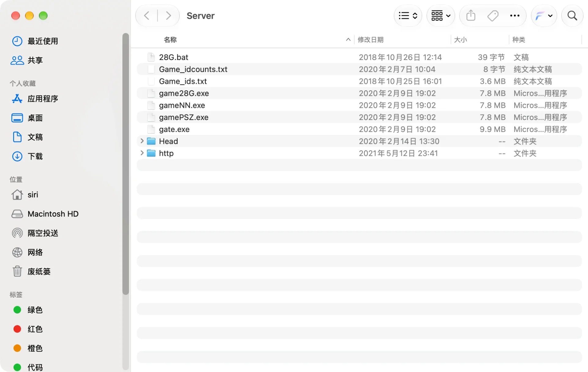Go back with the back arrow
Viewport: 588px width, 372px height.
(x=147, y=16)
